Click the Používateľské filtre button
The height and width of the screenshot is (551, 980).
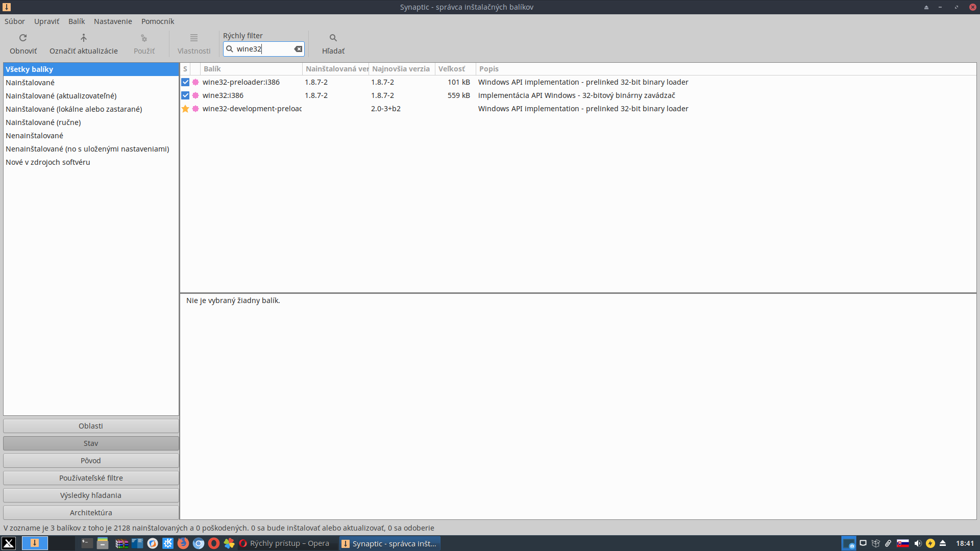tap(91, 478)
